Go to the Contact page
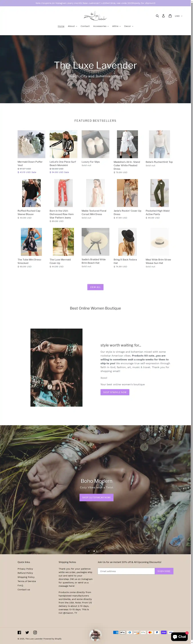Screen dimensions: 193x644 [85, 26]
